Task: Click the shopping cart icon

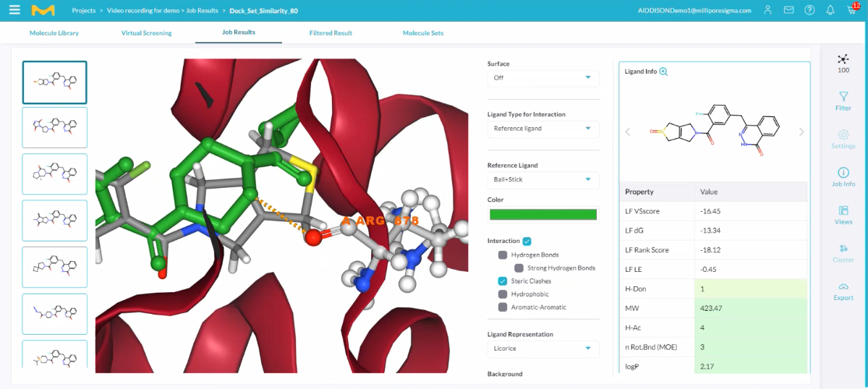Action: coord(851,11)
